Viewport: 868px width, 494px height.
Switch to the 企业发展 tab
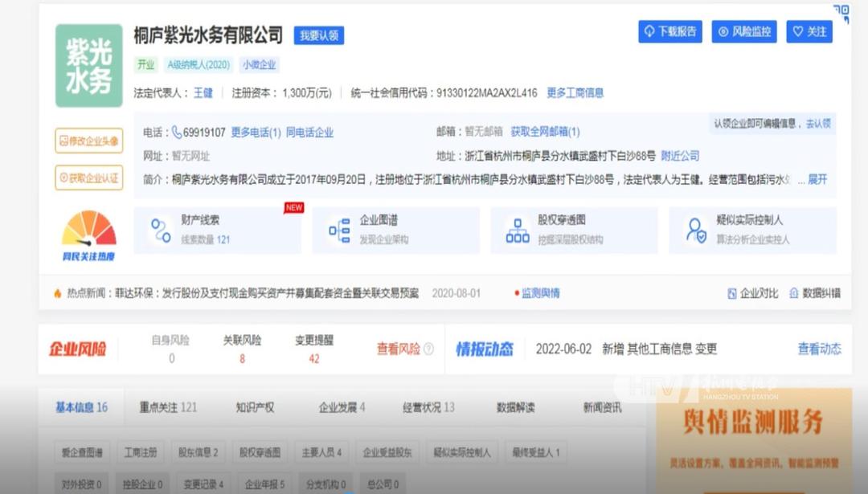pos(342,408)
